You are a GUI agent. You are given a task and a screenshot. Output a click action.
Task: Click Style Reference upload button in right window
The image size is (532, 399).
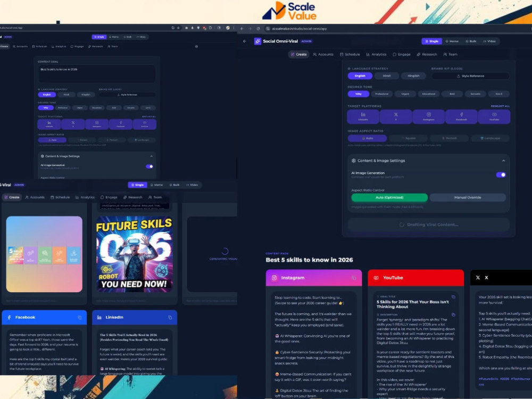(470, 76)
